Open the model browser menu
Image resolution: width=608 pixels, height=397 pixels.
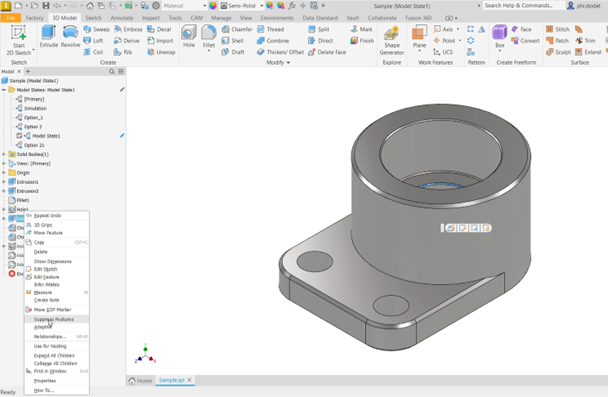121,71
